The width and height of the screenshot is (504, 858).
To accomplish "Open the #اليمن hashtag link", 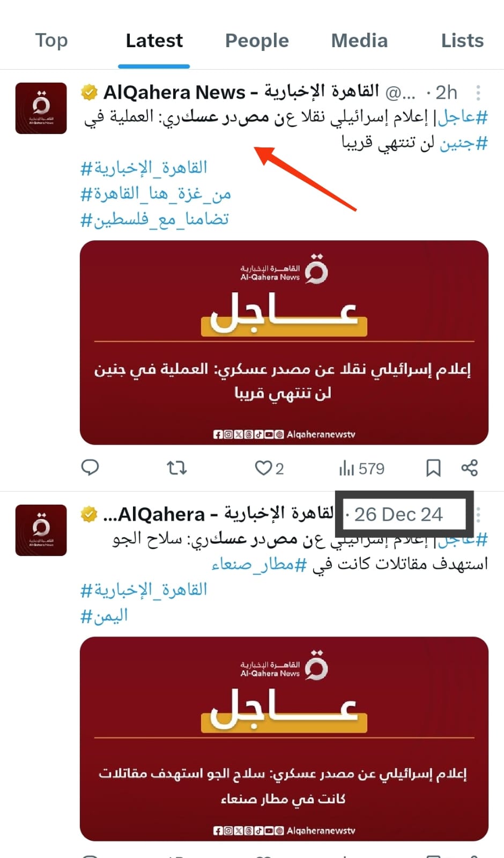I will pos(104,616).
